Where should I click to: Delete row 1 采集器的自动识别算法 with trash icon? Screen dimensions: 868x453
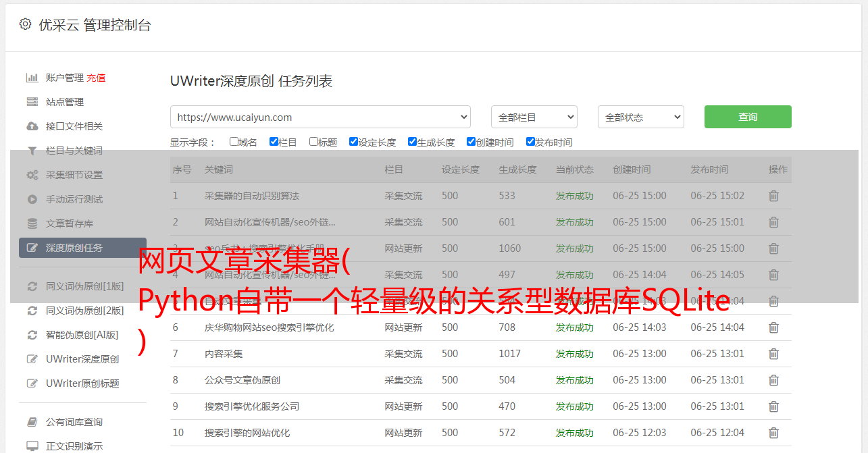[x=773, y=196]
